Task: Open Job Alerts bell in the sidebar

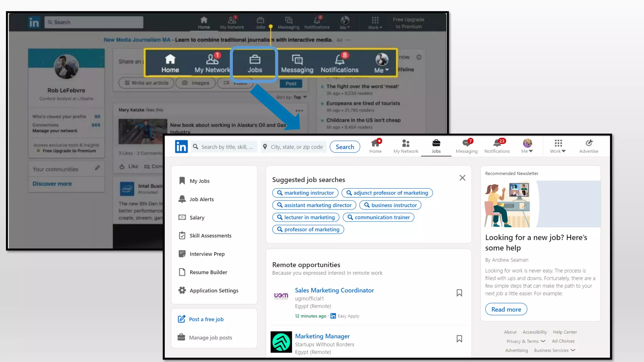Action: point(201,199)
